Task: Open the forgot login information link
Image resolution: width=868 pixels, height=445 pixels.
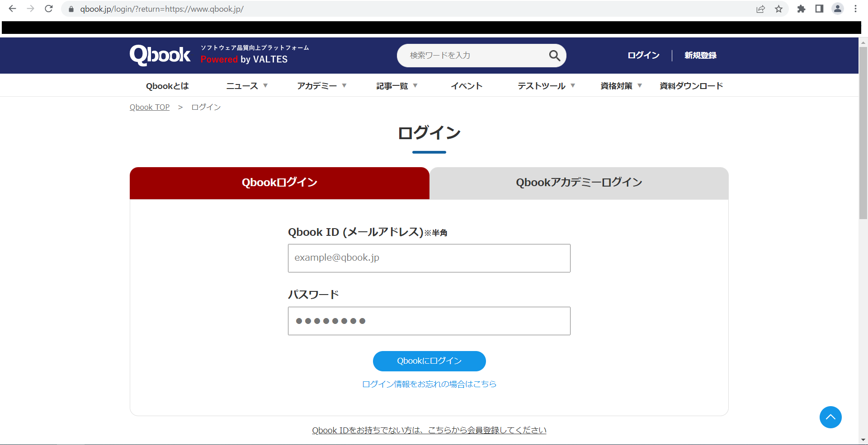Action: 429,384
